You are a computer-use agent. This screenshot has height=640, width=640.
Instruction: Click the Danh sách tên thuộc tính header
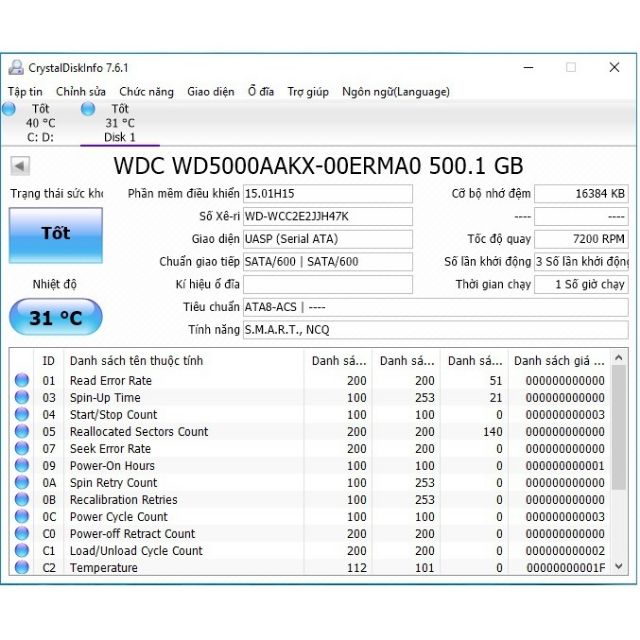pos(184,361)
